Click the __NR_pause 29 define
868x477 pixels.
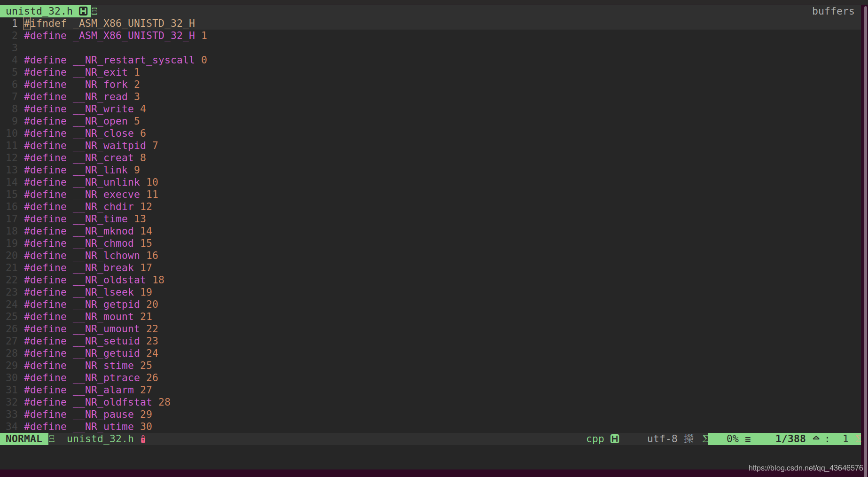[x=88, y=414]
